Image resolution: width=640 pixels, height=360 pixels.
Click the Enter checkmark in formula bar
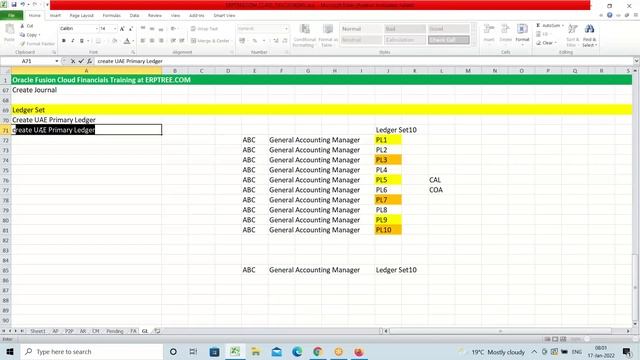coord(81,61)
